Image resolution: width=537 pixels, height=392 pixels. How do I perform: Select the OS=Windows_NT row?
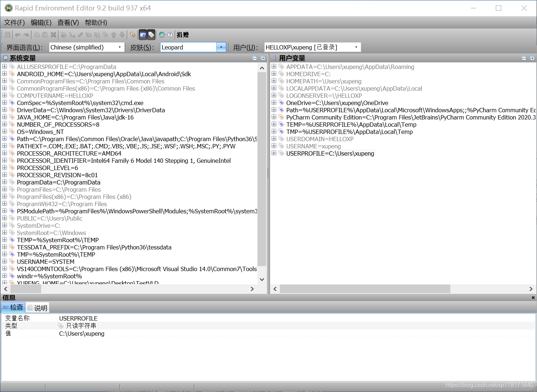40,132
